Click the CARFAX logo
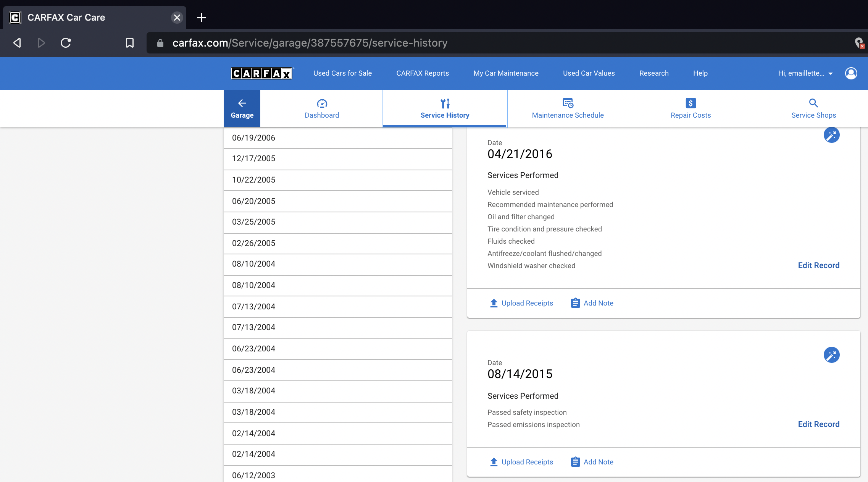Viewport: 868px width, 482px height. point(262,73)
